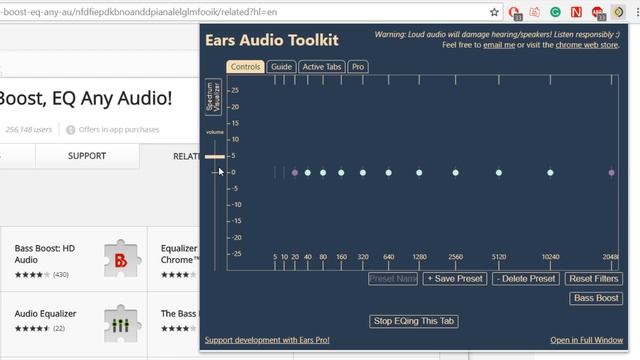
Task: Select the 80 Hz filter dot
Action: 323,173
